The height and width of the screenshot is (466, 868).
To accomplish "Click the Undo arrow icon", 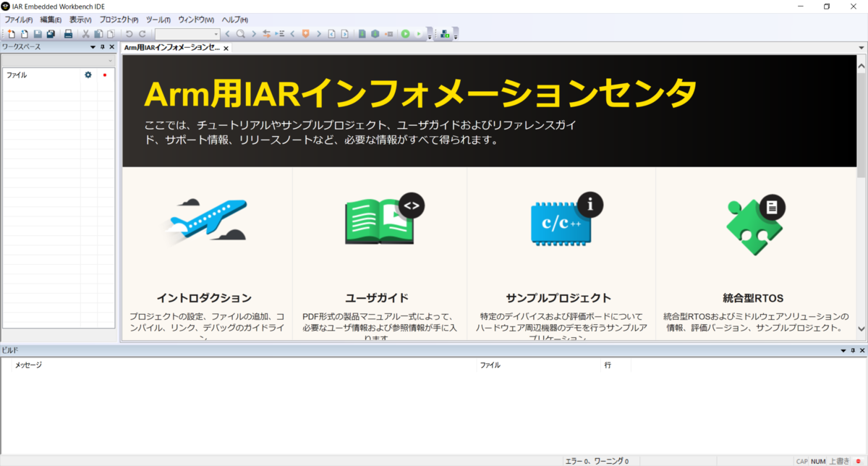I will (x=129, y=34).
